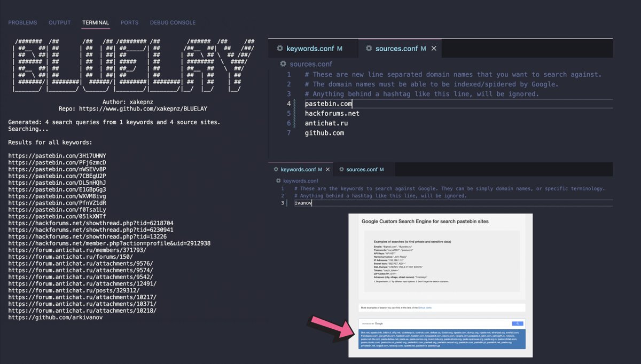Close the keywords.conf tab in lower editor
The height and width of the screenshot is (364, 641).
[x=328, y=170]
